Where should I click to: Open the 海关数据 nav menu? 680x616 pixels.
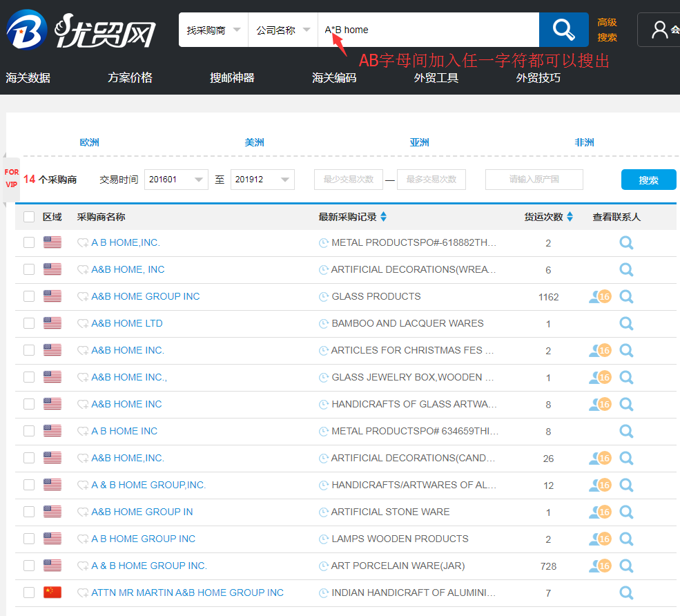[x=28, y=78]
